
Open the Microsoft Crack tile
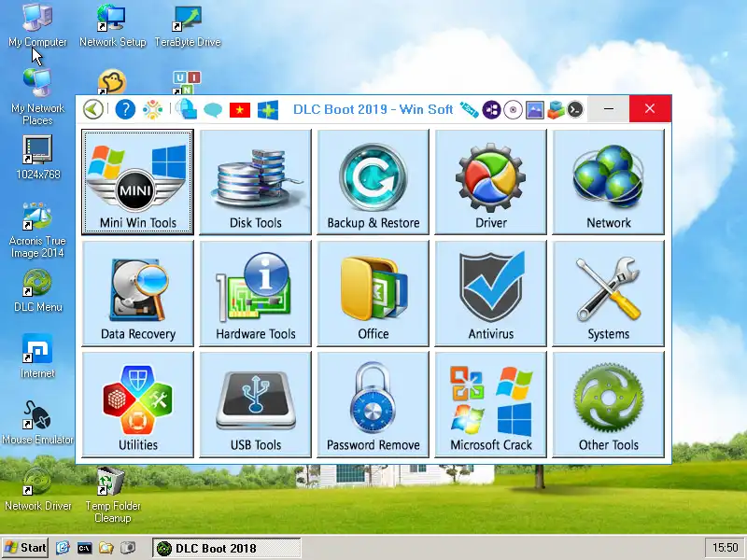pos(490,403)
